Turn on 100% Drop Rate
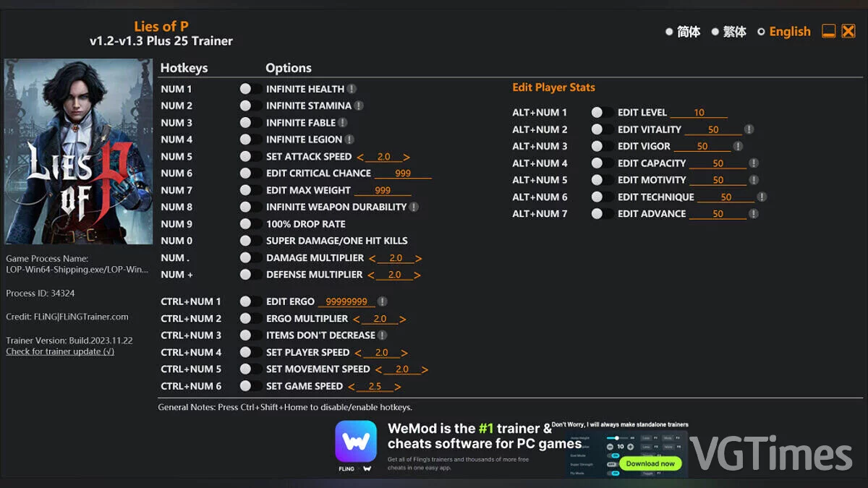Image resolution: width=868 pixels, height=488 pixels. 250,224
